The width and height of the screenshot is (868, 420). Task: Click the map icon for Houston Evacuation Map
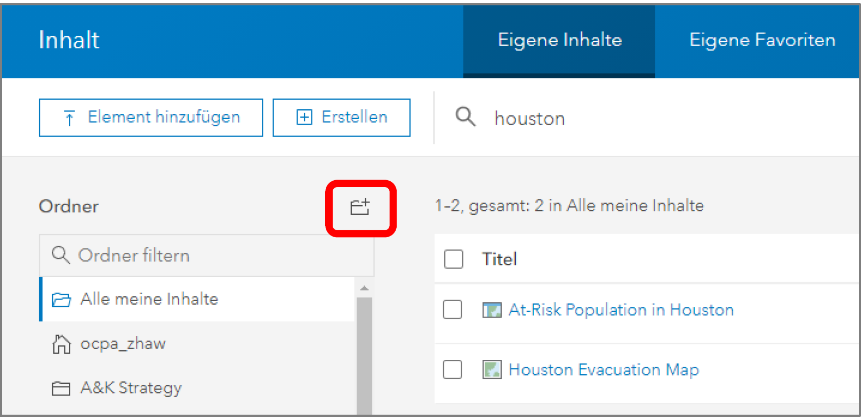click(492, 369)
